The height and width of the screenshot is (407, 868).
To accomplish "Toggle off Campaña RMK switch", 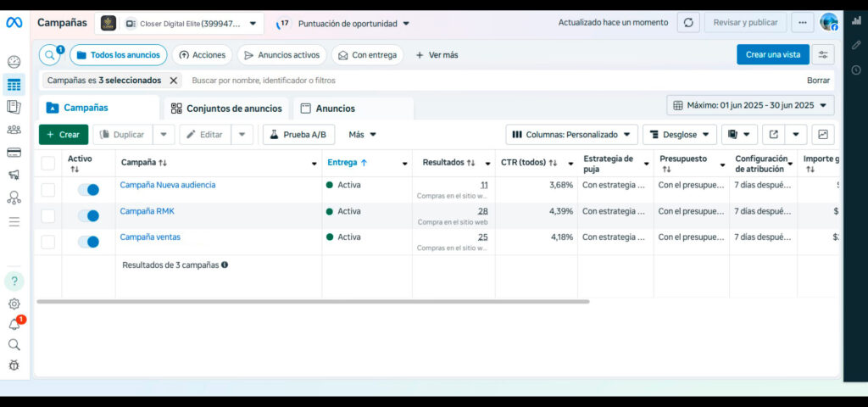I will tap(88, 216).
